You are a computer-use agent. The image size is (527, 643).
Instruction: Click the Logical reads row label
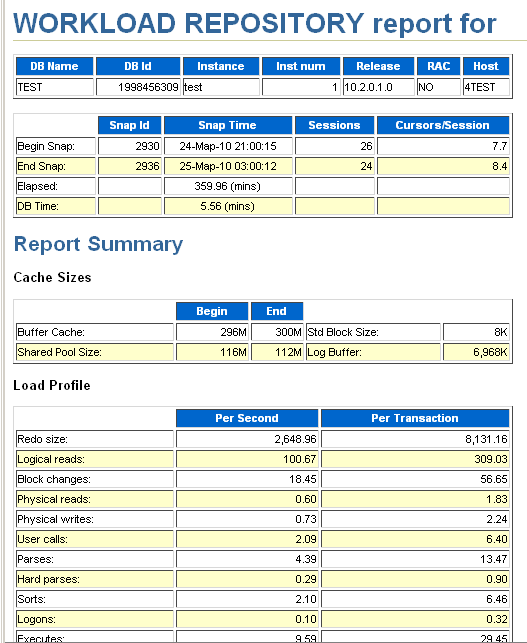tap(95, 459)
